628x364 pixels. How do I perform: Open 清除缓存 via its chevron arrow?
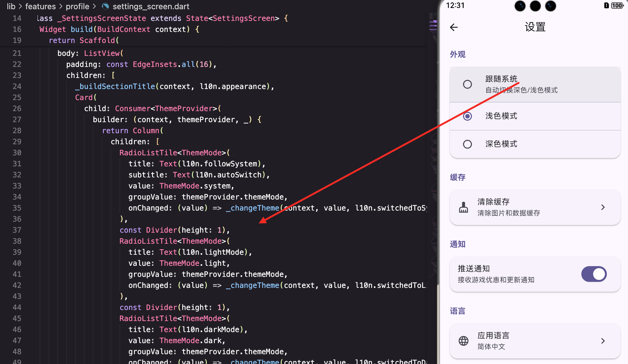[x=603, y=207]
